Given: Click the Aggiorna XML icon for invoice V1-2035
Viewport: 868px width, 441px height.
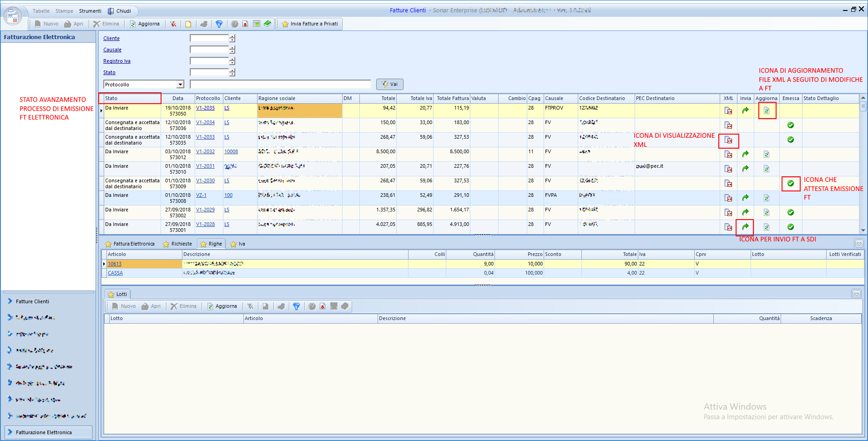Looking at the screenshot, I should (x=767, y=110).
